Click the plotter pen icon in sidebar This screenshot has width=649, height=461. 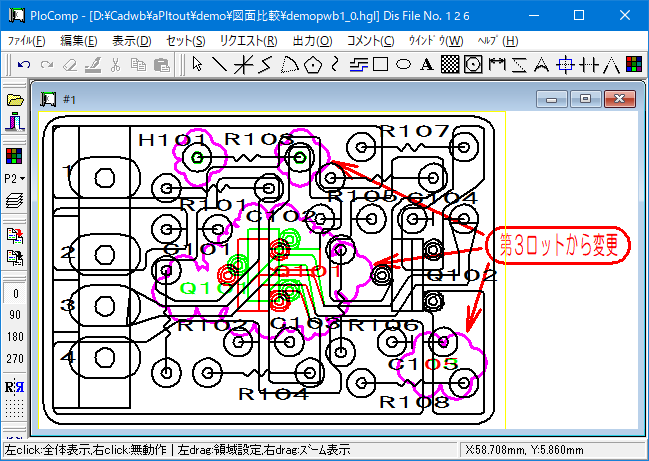pos(15,122)
